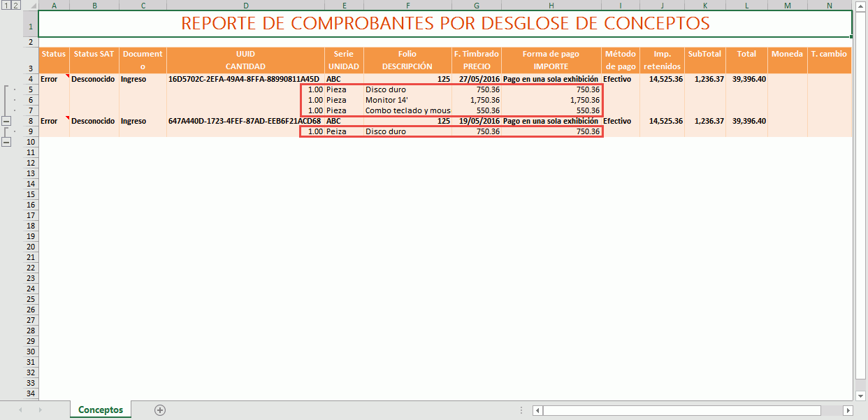Open the Conceptos sheet tab
The image size is (868, 420).
click(100, 410)
